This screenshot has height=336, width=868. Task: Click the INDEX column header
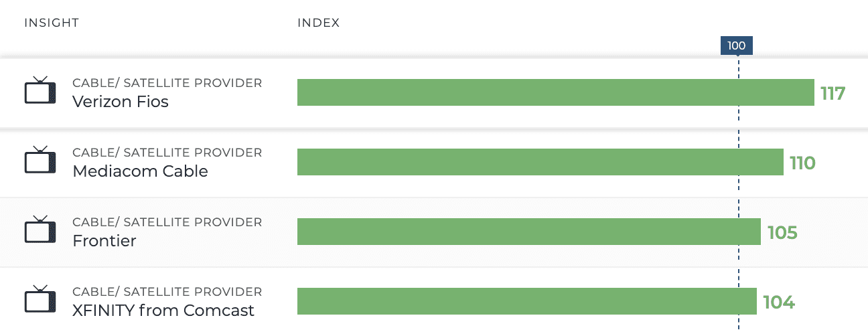point(319,23)
